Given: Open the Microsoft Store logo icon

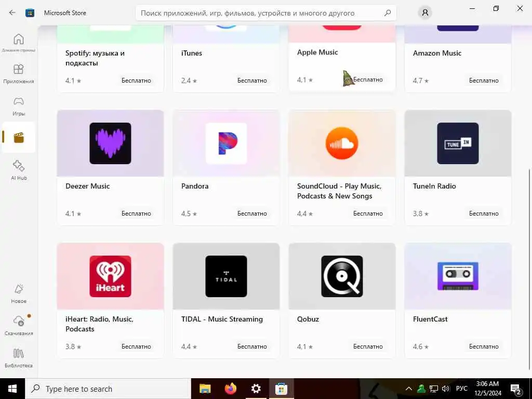Looking at the screenshot, I should [30, 13].
